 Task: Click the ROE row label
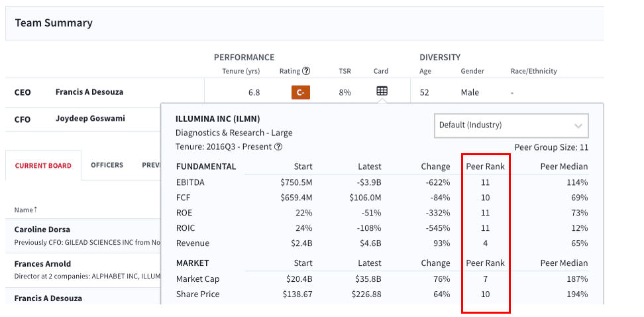click(184, 213)
